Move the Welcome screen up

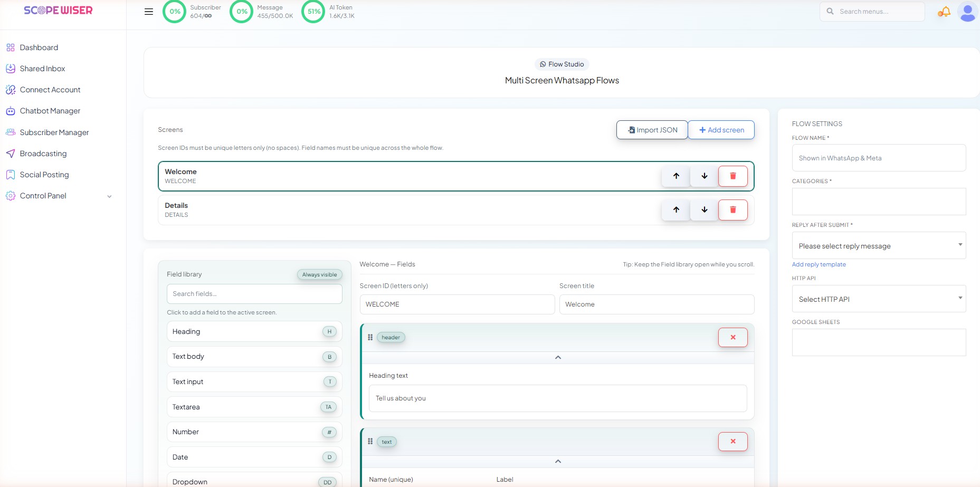(x=676, y=176)
